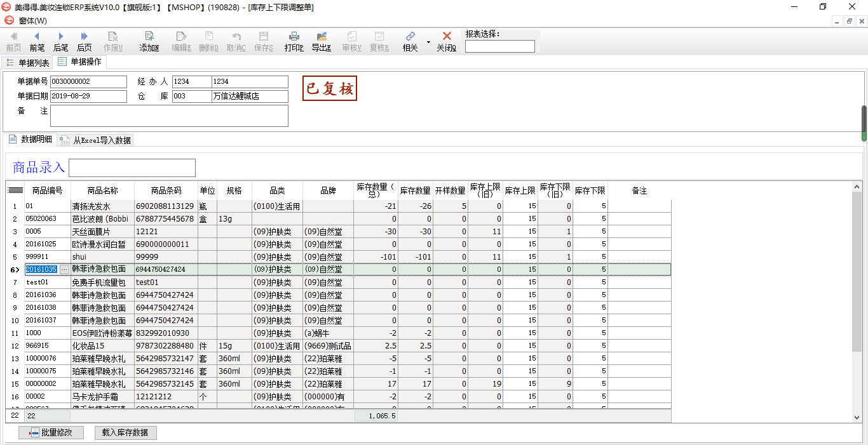Click the void document (作废) icon
The image size is (868, 445).
pyautogui.click(x=113, y=37)
